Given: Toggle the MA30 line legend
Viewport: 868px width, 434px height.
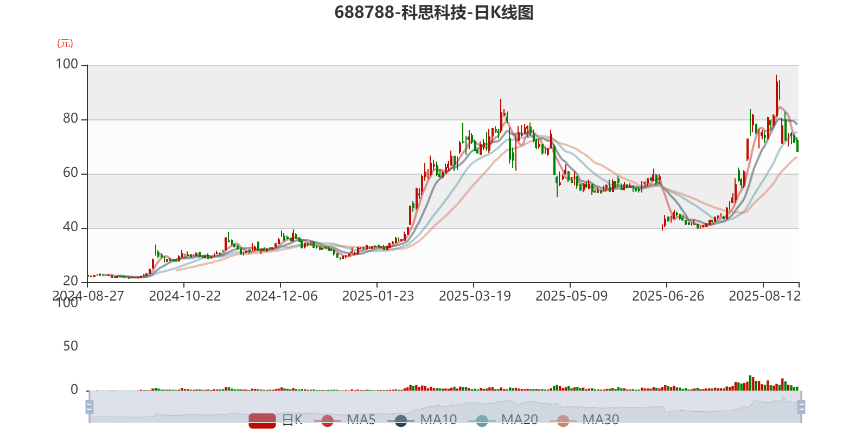Looking at the screenshot, I should 584,420.
